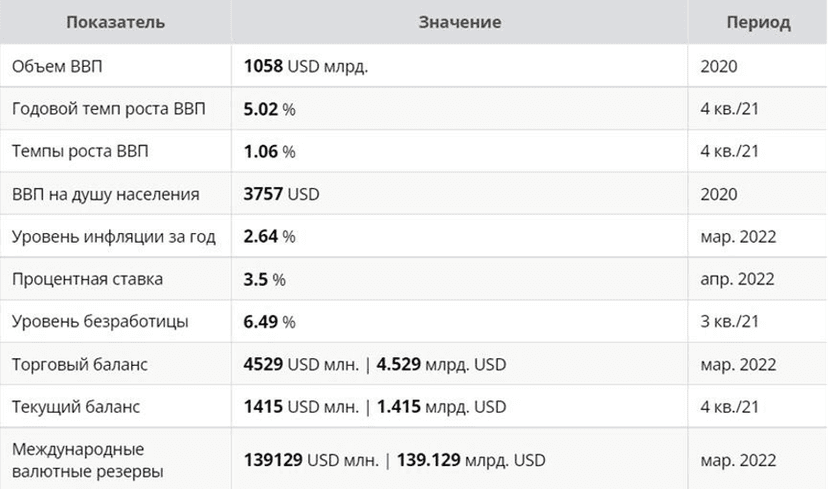Click the value '1.06 %'

coord(269,152)
